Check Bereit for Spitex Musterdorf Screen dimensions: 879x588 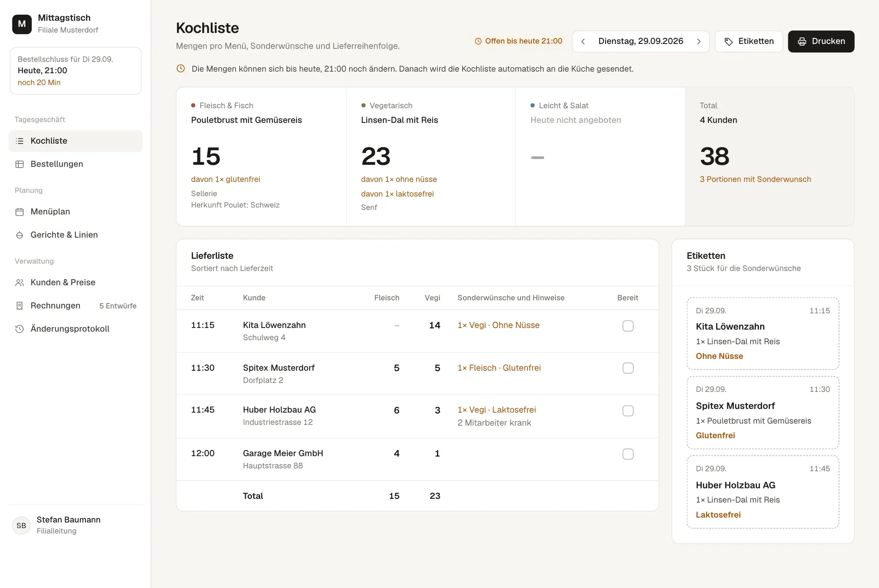click(x=628, y=368)
